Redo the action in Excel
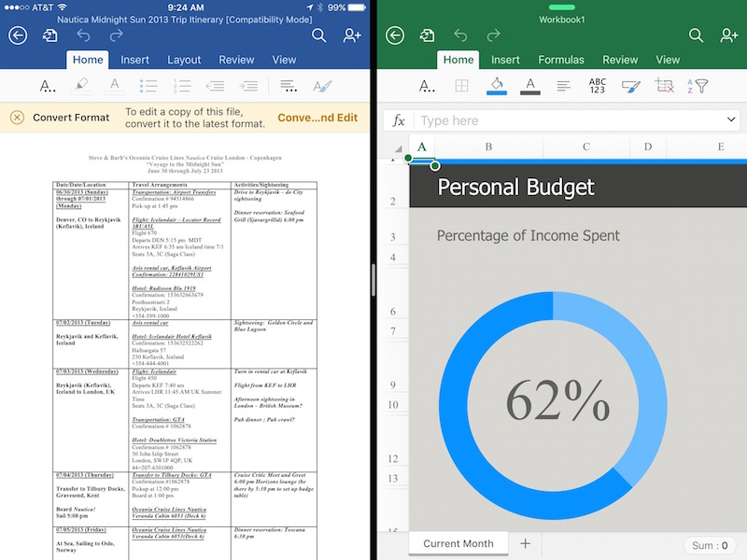The image size is (747, 560). coord(494,35)
